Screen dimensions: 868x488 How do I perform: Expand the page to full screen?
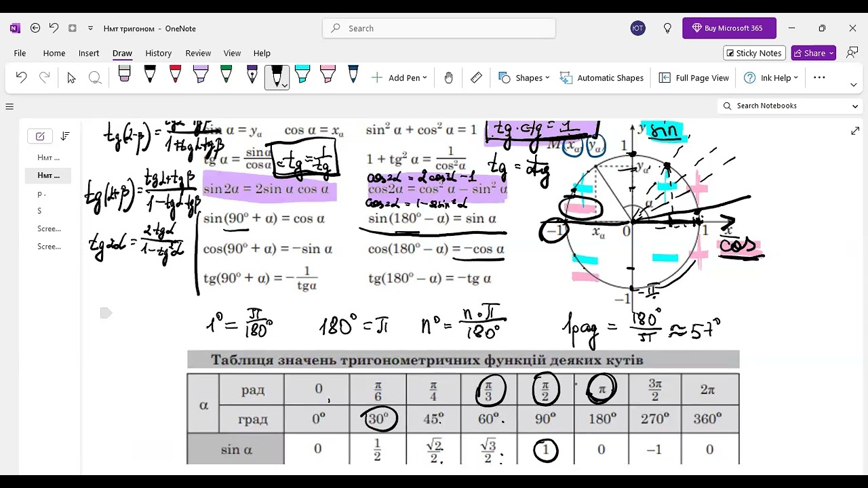[x=855, y=131]
